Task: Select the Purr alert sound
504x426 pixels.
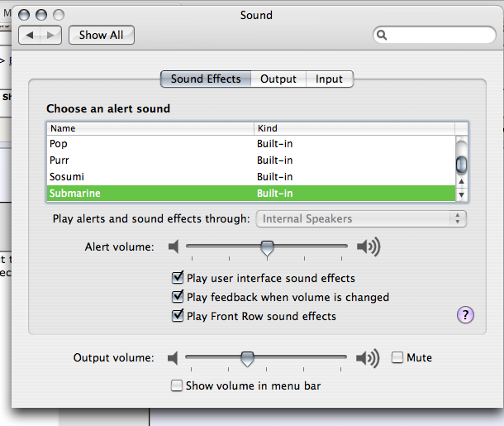Action: (x=251, y=160)
